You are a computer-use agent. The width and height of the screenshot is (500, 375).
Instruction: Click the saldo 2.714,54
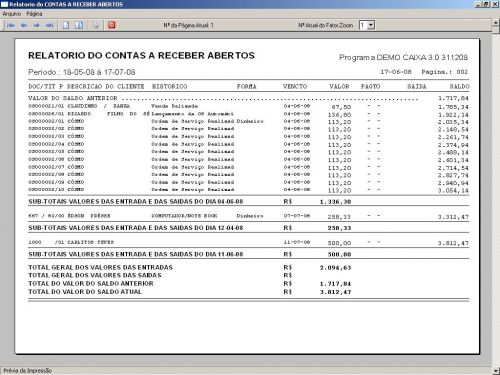coord(453,168)
